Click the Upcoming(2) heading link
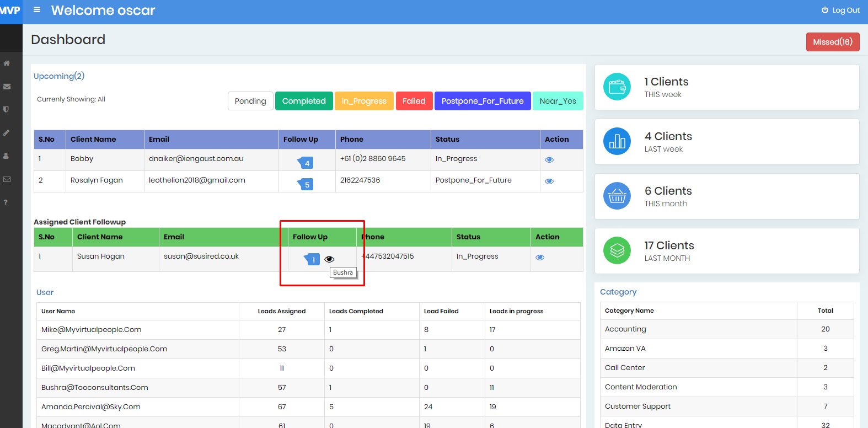 click(x=59, y=76)
